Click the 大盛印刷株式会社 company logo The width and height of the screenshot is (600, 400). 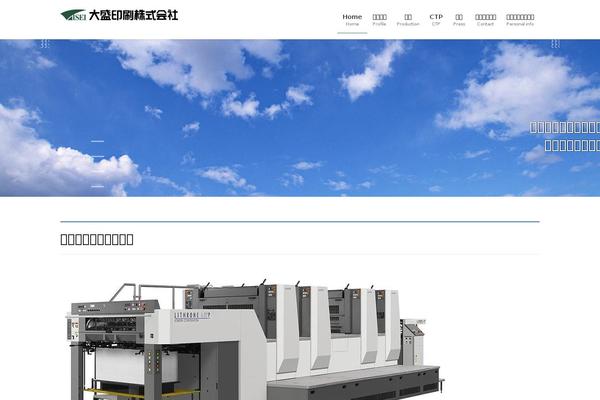coord(119,15)
